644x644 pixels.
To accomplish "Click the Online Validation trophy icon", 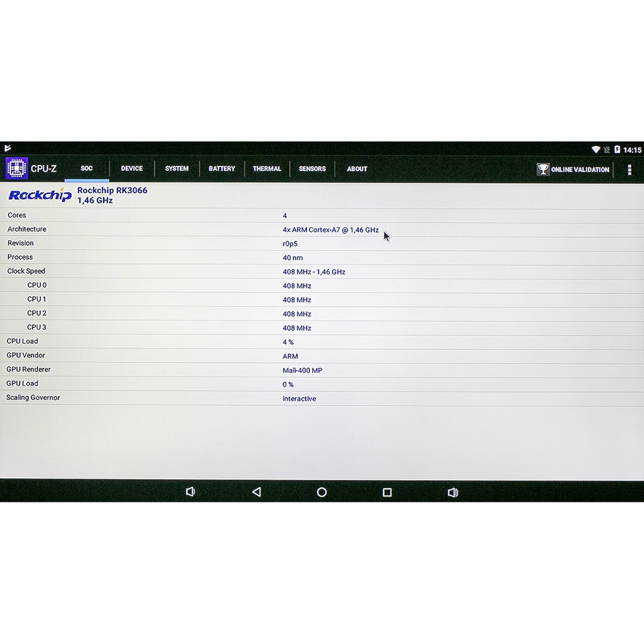I will click(x=543, y=169).
